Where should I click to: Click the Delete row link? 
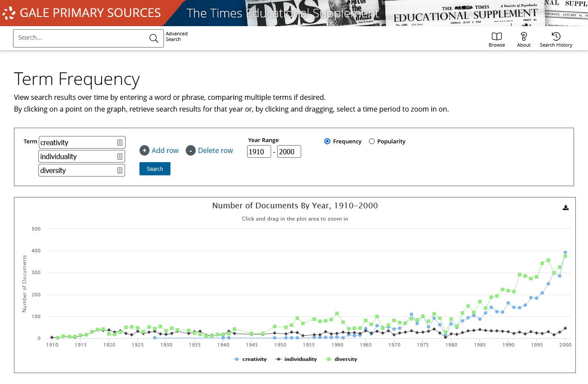click(x=215, y=150)
